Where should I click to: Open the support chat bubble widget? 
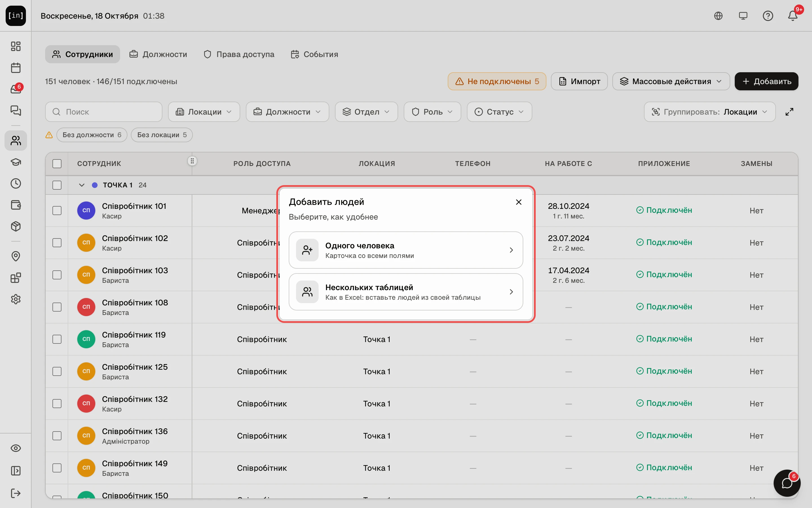(x=787, y=483)
